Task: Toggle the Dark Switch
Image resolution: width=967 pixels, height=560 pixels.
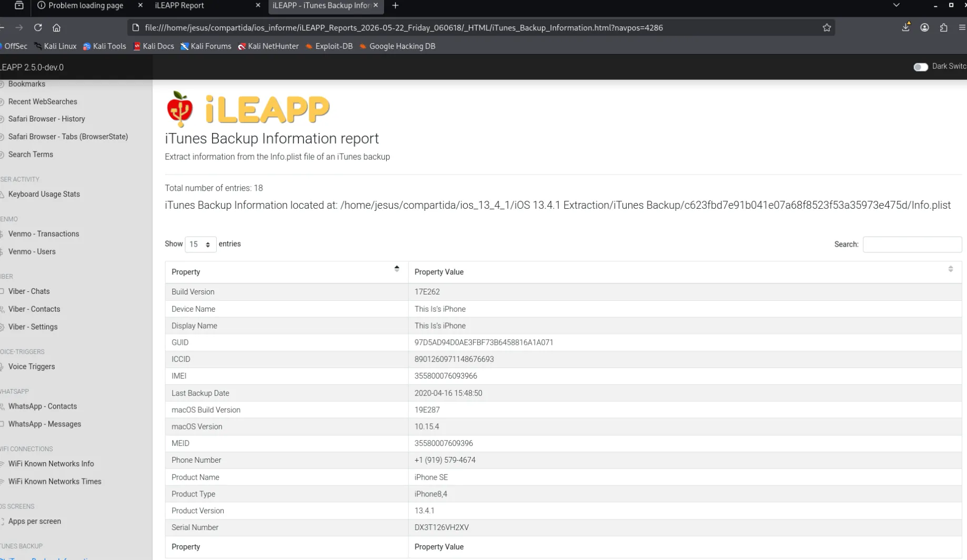Action: pos(920,67)
